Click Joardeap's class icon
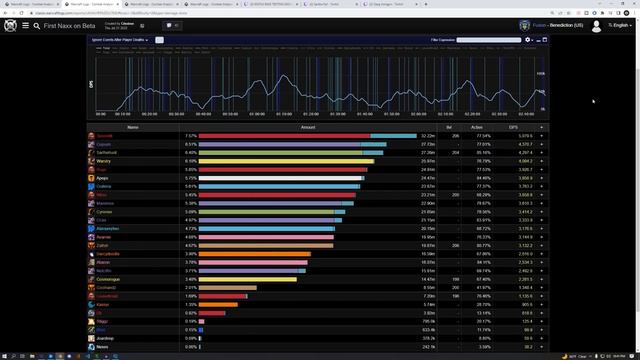Viewport: 640px width, 360px height. point(91,338)
